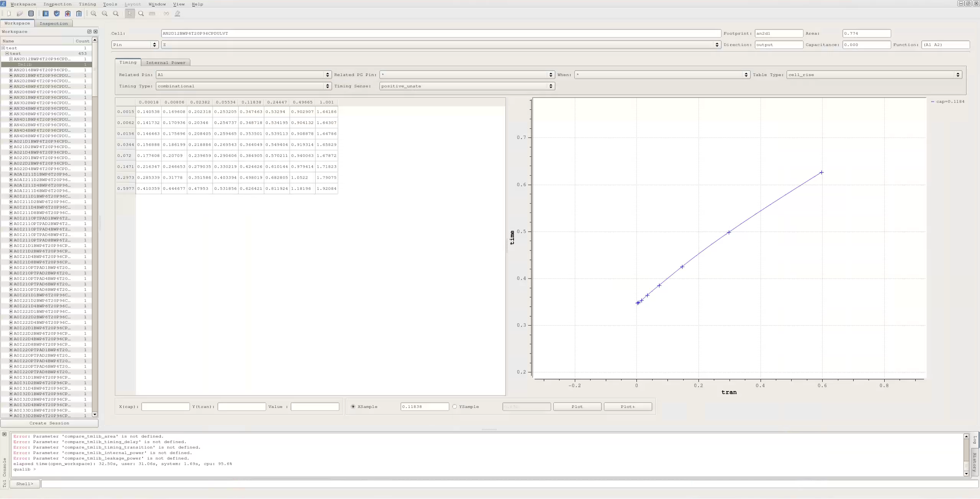The width and height of the screenshot is (980, 499).
Task: Open the View menu
Action: 179,4
